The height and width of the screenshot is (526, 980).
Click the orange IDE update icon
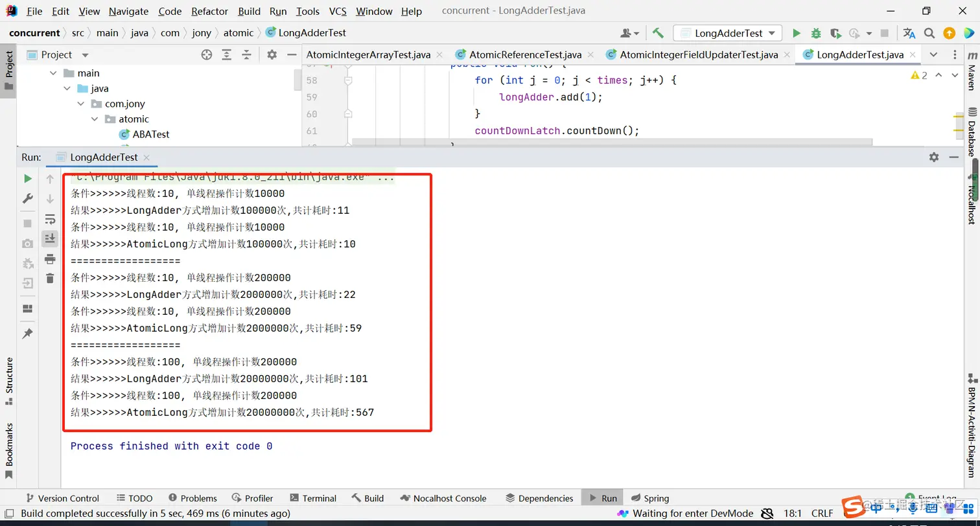[x=949, y=33]
